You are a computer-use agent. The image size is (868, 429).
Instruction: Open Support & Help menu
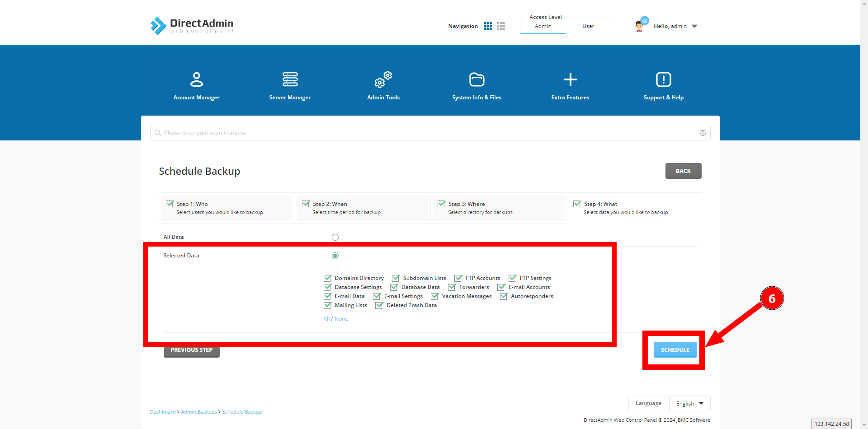tap(664, 86)
